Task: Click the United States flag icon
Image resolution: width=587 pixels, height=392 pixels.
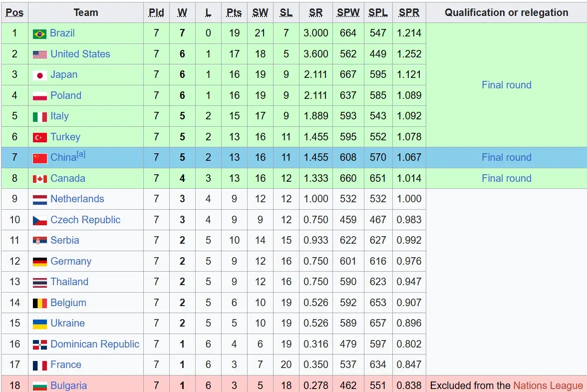Action: [40, 54]
